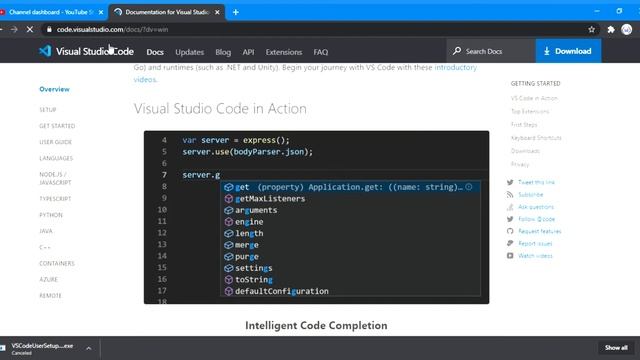Viewport: 640px width, 360px height.
Task: Click the Twitter icon beside Tweet this link
Action: [510, 182]
